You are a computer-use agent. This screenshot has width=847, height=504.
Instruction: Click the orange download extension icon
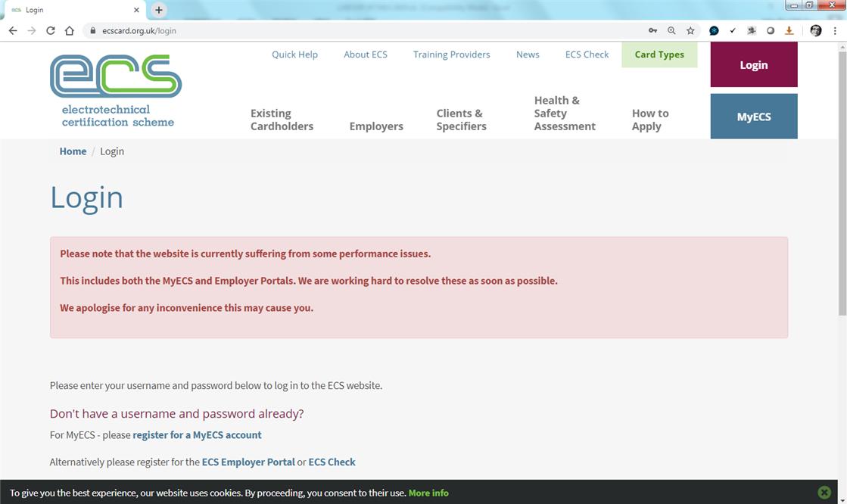tap(789, 31)
